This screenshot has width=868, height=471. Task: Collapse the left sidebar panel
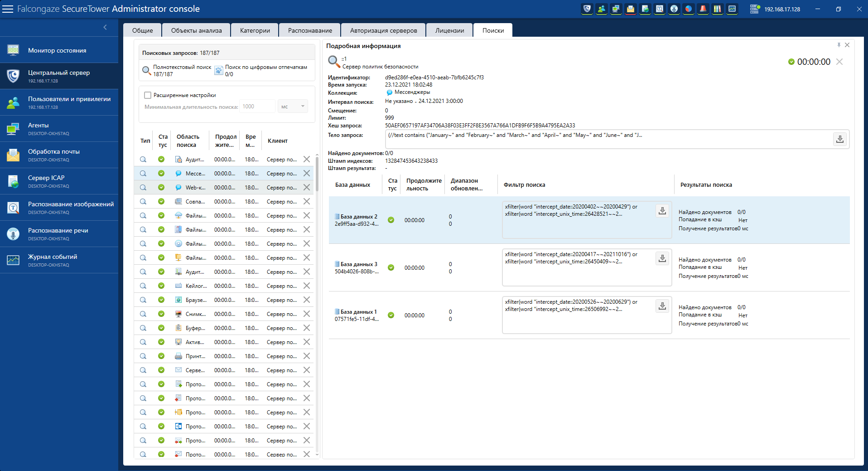105,27
